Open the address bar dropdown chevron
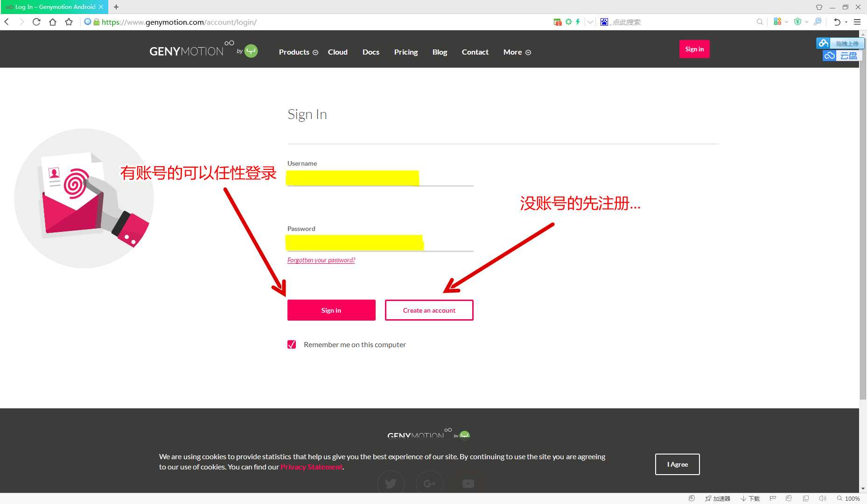The height and width of the screenshot is (504, 867). tap(590, 22)
